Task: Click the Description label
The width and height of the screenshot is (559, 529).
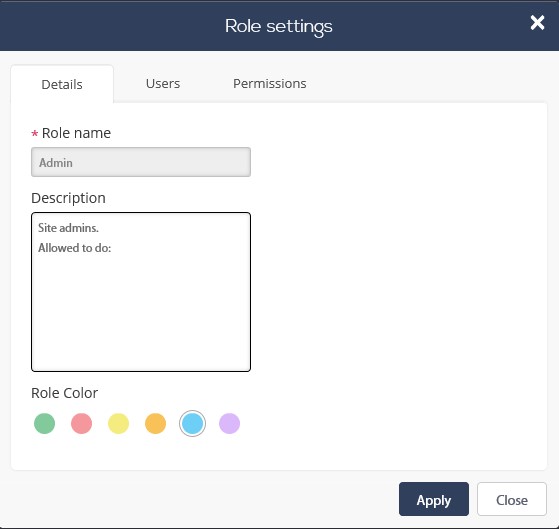Action: click(68, 198)
